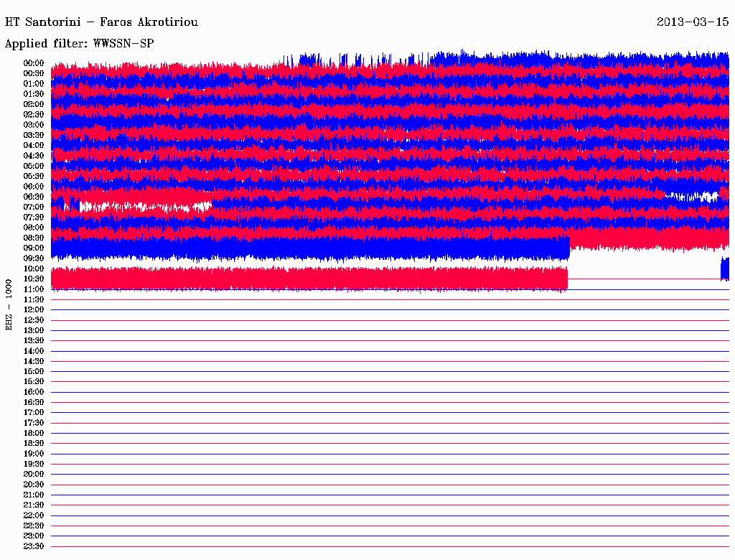Click the flat blue trace line at 14:00
The image size is (735, 560).
tap(388, 351)
